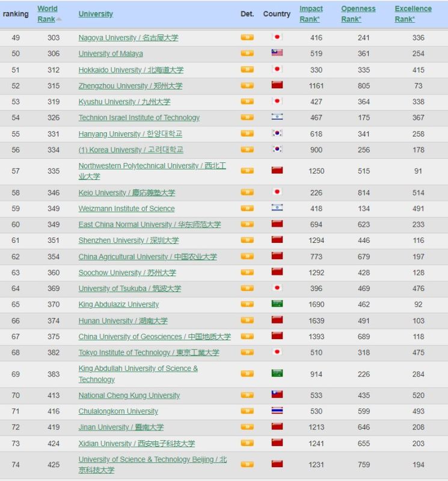Open details icon for University of Malaya
The image size is (448, 481).
(247, 54)
